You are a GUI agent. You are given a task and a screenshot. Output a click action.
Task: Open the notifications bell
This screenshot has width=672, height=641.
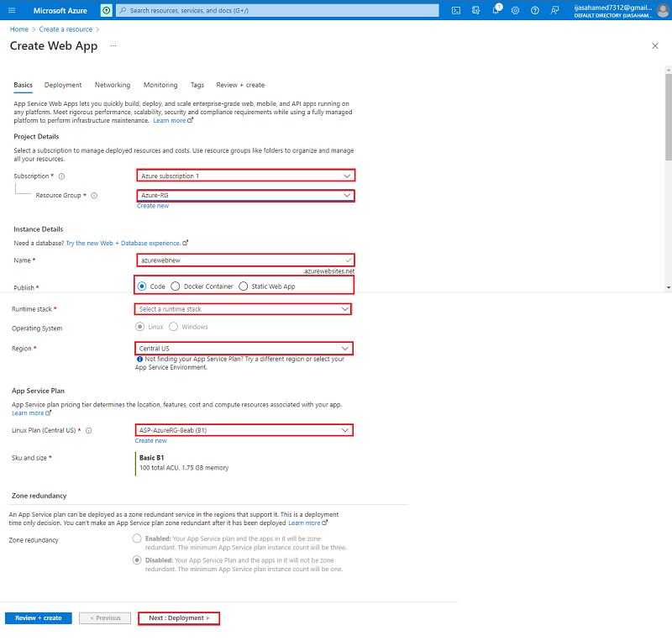(x=496, y=10)
